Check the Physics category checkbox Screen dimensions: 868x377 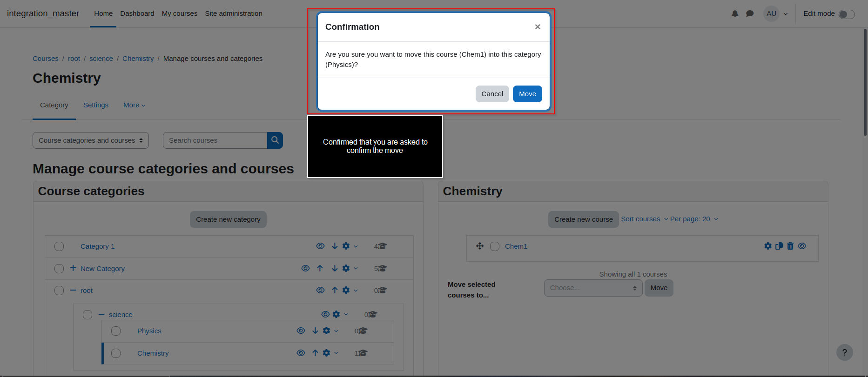pyautogui.click(x=116, y=331)
